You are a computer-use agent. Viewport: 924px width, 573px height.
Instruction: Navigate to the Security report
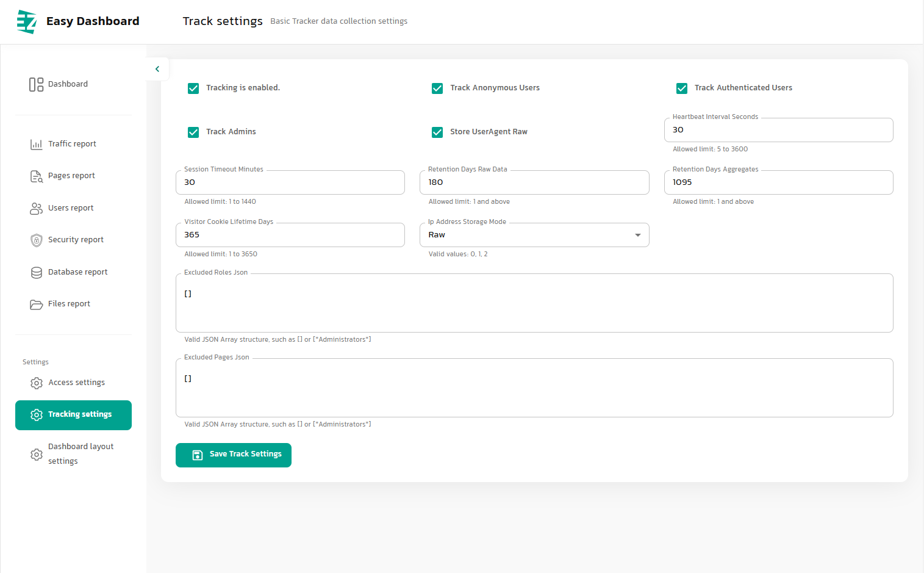point(73,240)
